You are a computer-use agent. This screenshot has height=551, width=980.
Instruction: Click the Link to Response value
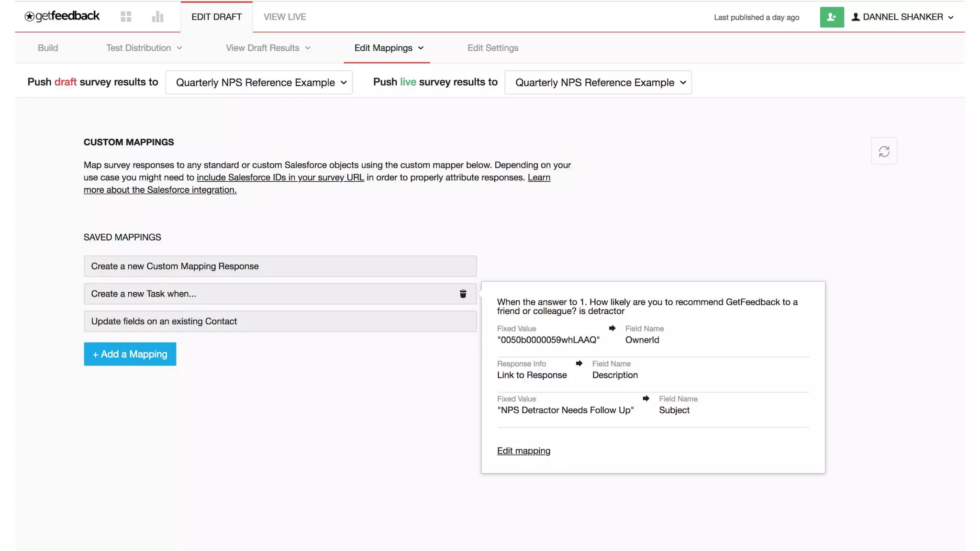coord(532,375)
